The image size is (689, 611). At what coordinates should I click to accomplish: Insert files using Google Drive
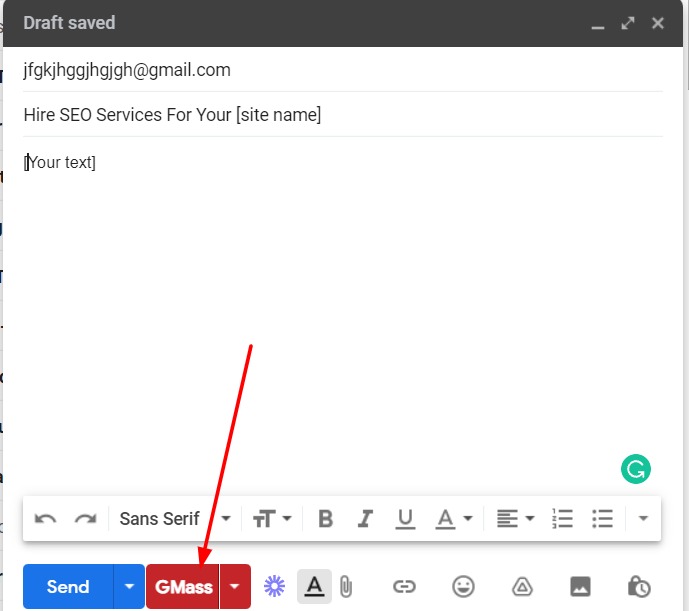[522, 587]
